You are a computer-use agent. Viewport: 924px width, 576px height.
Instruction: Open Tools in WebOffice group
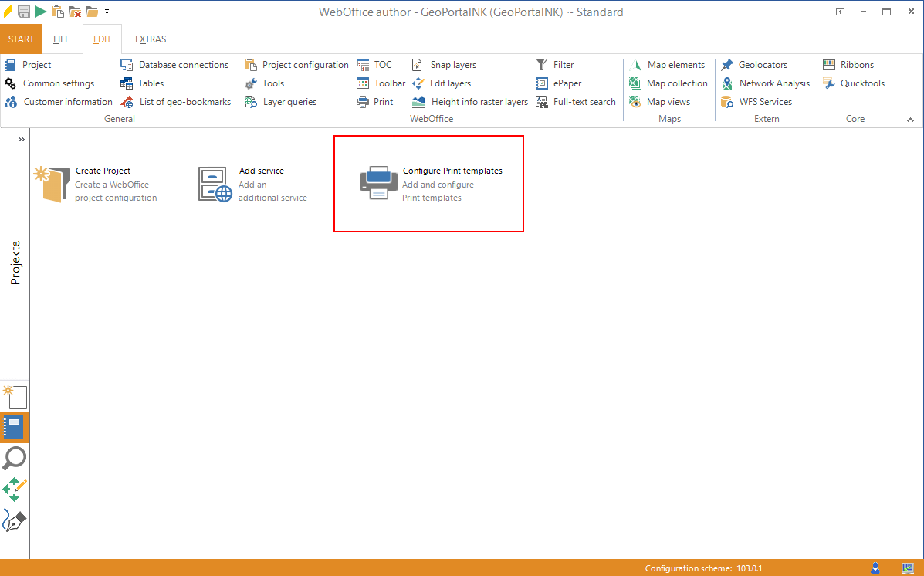pyautogui.click(x=265, y=83)
